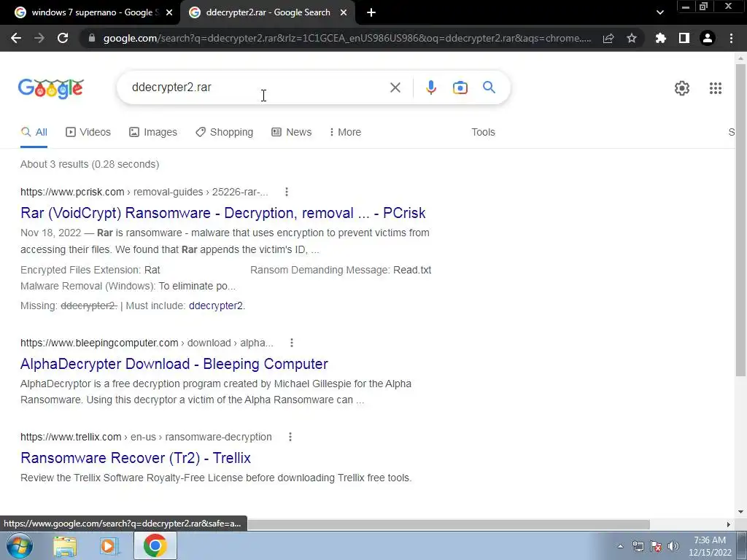Share this page icon in address bar

tap(608, 39)
